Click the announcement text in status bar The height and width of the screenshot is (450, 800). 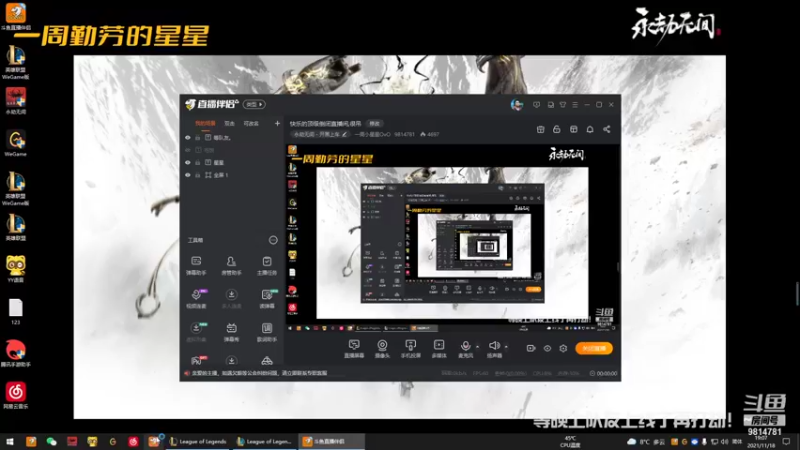coord(259,373)
